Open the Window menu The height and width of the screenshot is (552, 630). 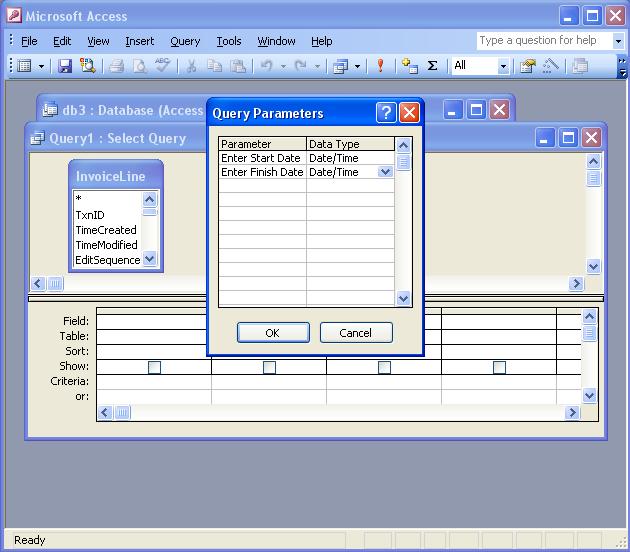(276, 41)
